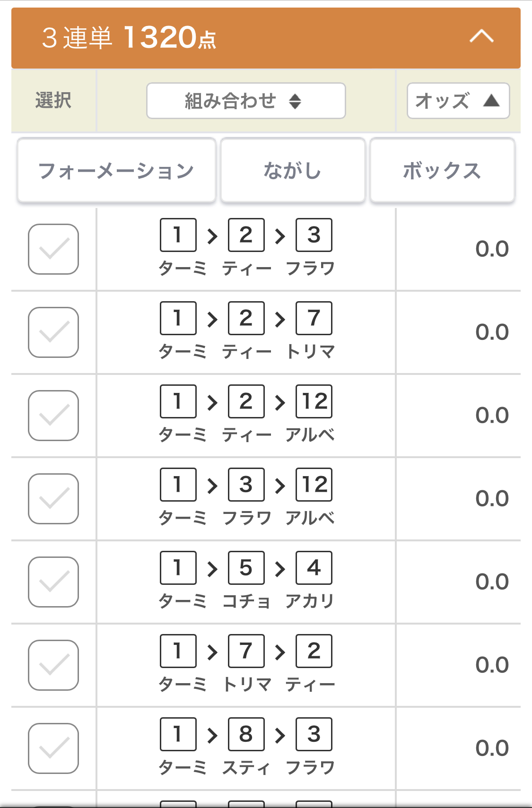Check the 1>2>7 combination checkbox
The image size is (532, 808).
53,332
